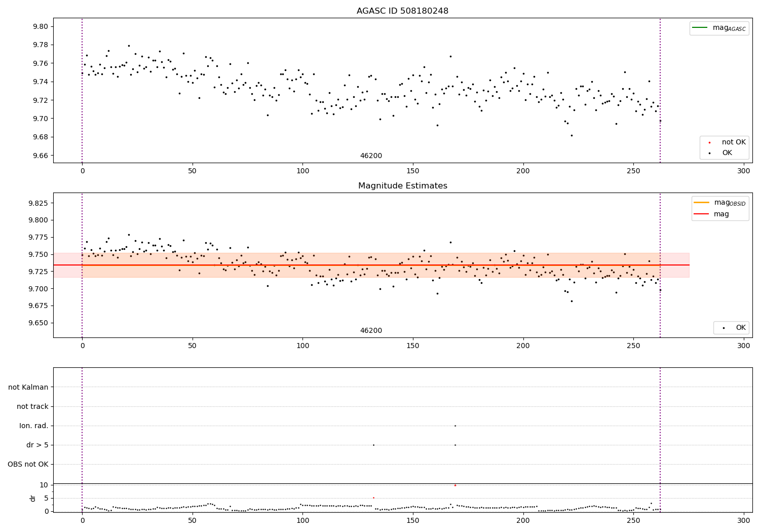Click the 9.825 tick on middle plot
Viewport: 760px width, 532px height.
(x=39, y=203)
